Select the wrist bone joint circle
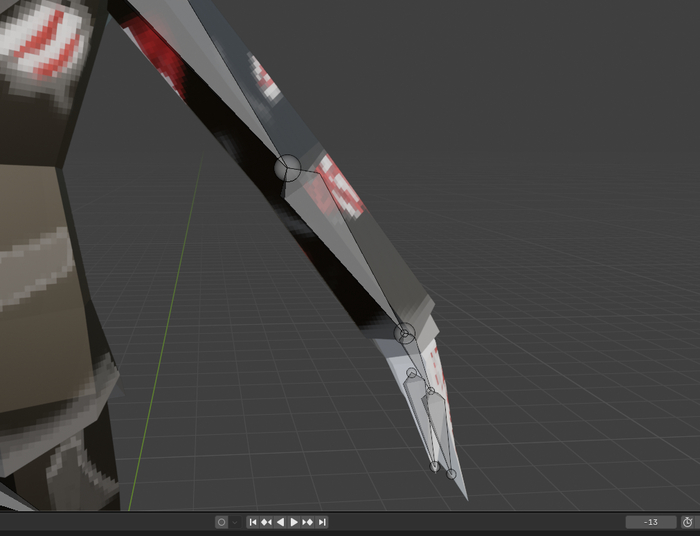700x536 pixels. (x=405, y=334)
